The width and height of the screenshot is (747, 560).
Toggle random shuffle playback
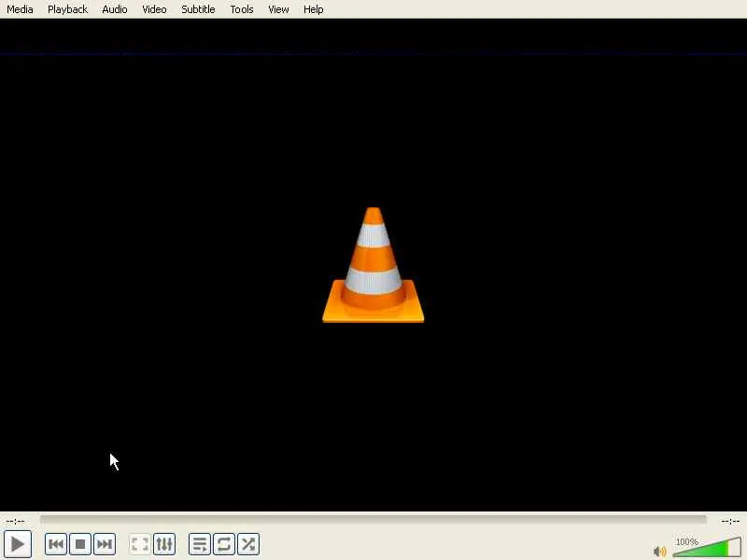pyautogui.click(x=248, y=544)
